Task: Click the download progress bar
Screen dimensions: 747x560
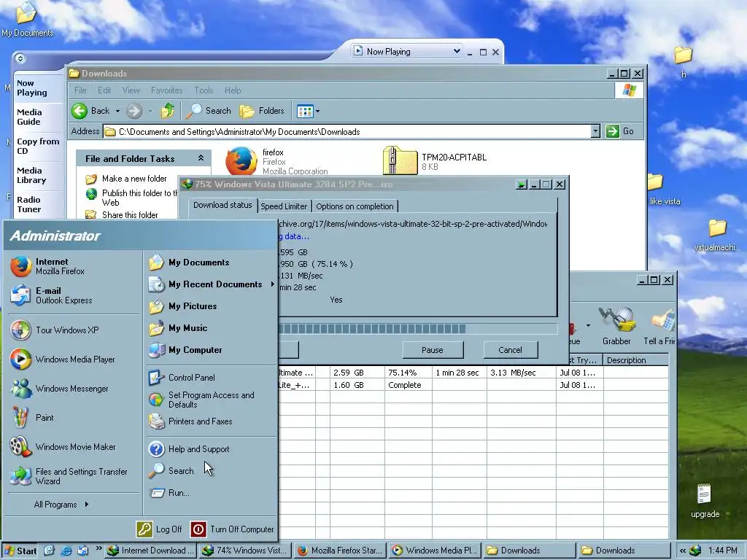Action: 417,329
